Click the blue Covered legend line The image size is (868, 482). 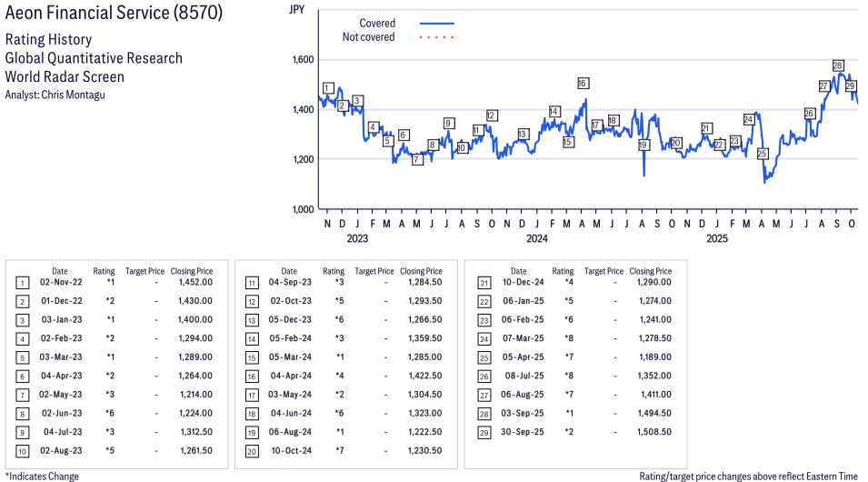(437, 23)
